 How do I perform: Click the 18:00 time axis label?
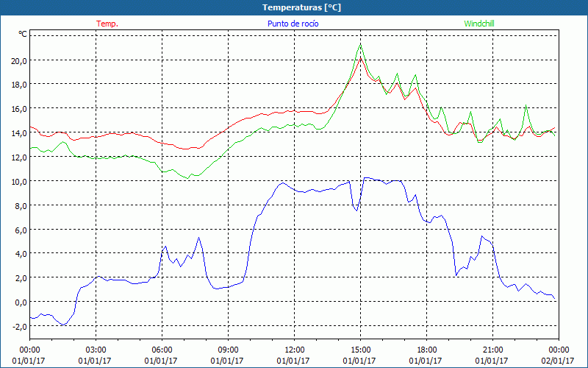427,350
